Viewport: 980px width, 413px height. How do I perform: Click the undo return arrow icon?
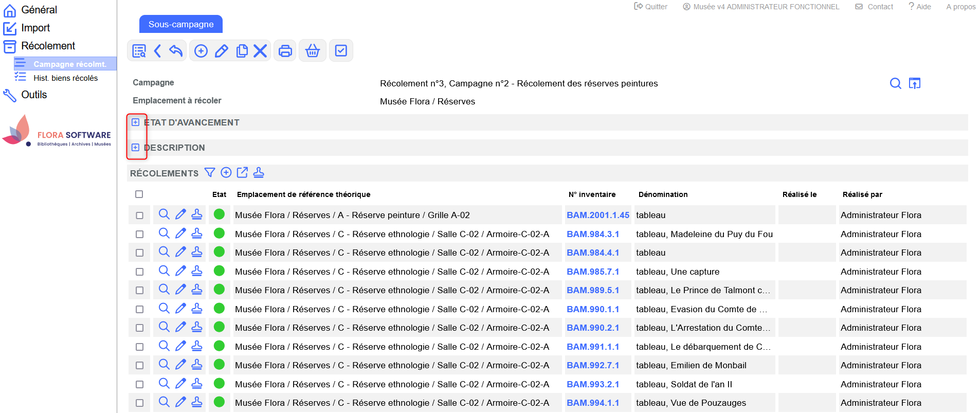pyautogui.click(x=176, y=51)
